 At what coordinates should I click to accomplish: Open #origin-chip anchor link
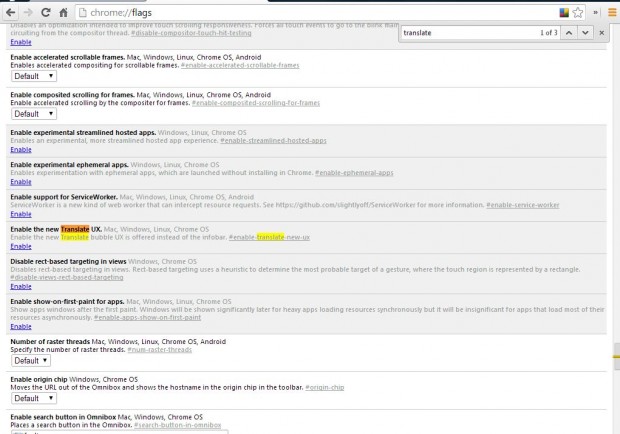[x=325, y=387]
